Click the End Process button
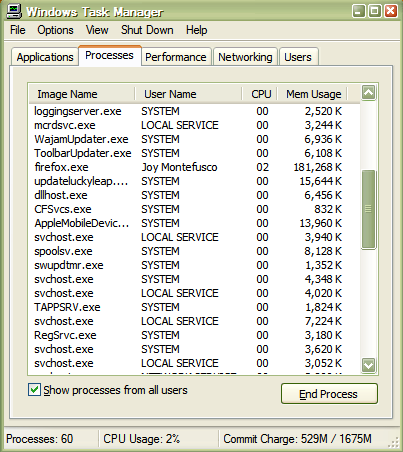The image size is (403, 452). (329, 394)
